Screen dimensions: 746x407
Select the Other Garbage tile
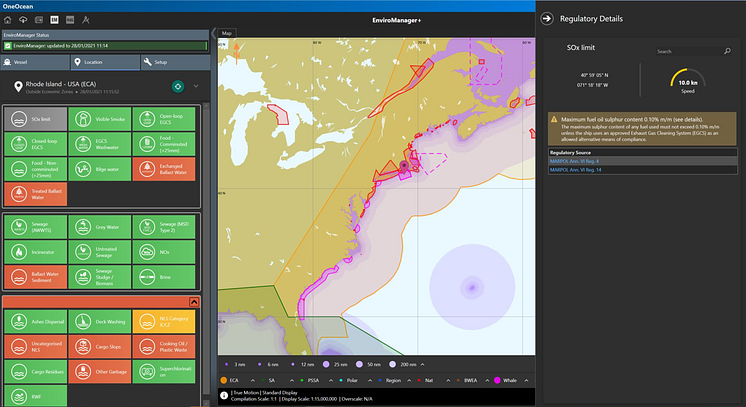tap(99, 372)
